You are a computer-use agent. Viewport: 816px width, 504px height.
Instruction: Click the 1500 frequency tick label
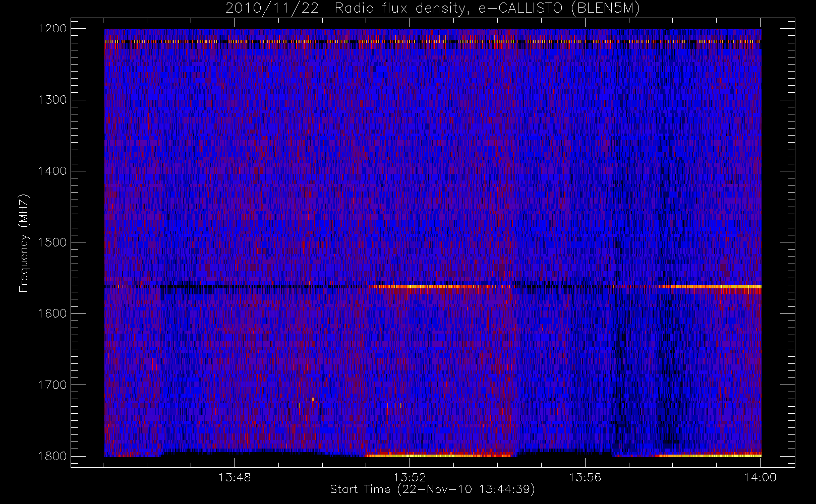pos(52,242)
